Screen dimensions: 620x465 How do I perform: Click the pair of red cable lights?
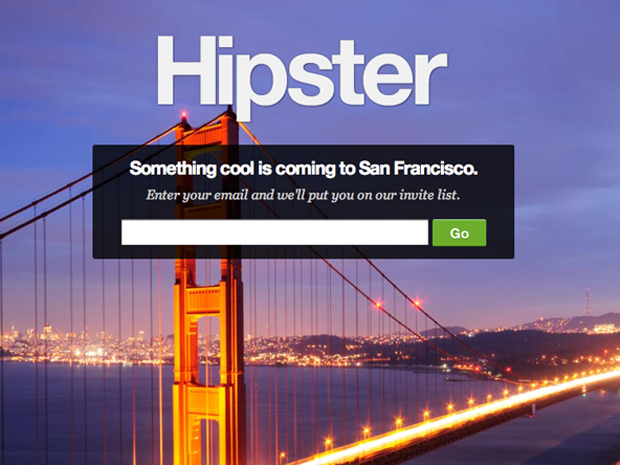(x=397, y=304)
